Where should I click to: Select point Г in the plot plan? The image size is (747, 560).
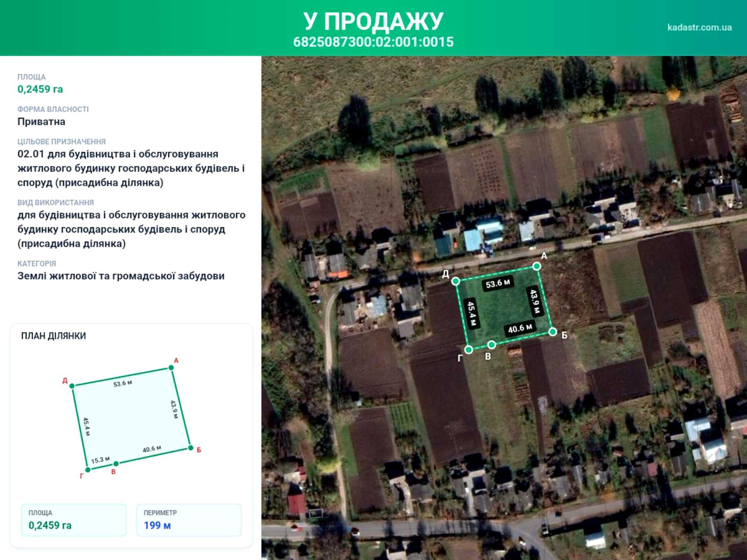point(88,470)
